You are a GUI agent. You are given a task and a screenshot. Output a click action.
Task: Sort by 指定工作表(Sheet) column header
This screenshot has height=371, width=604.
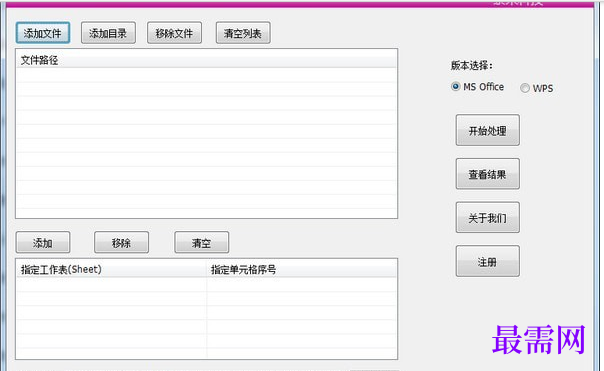(111, 269)
